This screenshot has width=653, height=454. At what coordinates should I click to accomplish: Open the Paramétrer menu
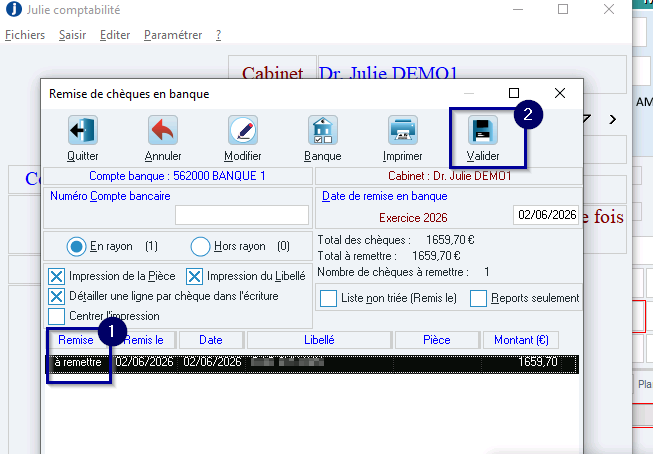tap(173, 35)
